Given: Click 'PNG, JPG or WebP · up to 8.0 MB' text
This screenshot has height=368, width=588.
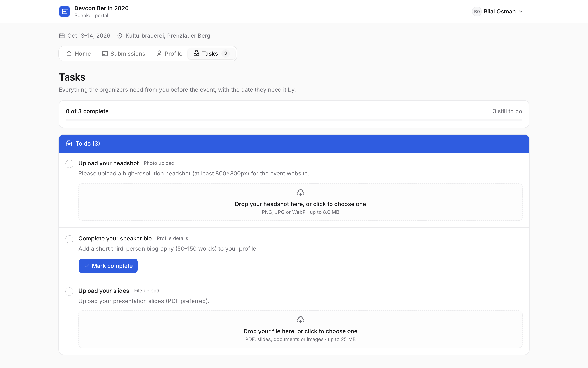Looking at the screenshot, I should tap(300, 212).
